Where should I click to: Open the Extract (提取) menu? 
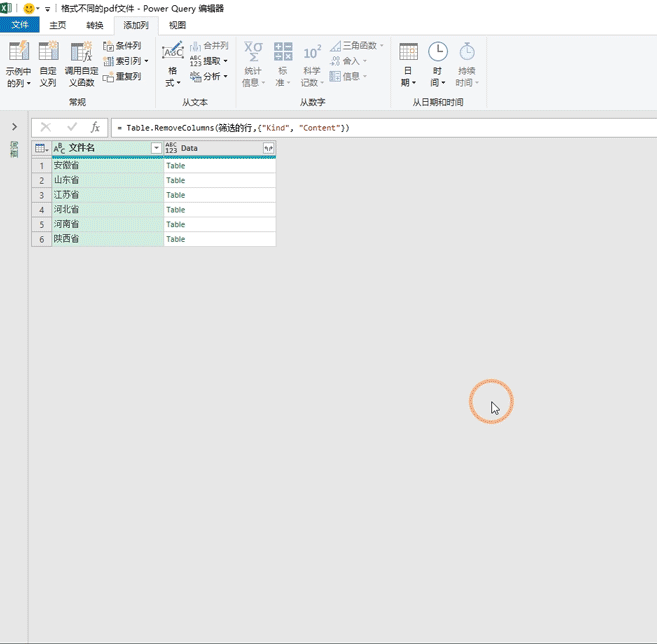[209, 61]
